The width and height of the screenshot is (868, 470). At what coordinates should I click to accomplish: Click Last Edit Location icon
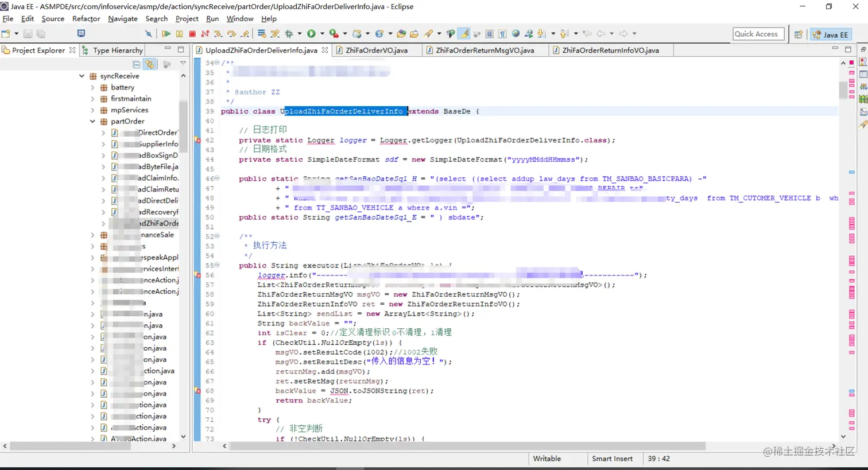(587, 34)
